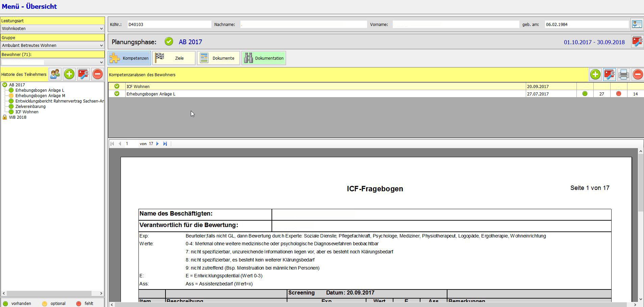Edit the Planungsphase with the tools icon
The height and width of the screenshot is (307, 644).
pos(637,42)
